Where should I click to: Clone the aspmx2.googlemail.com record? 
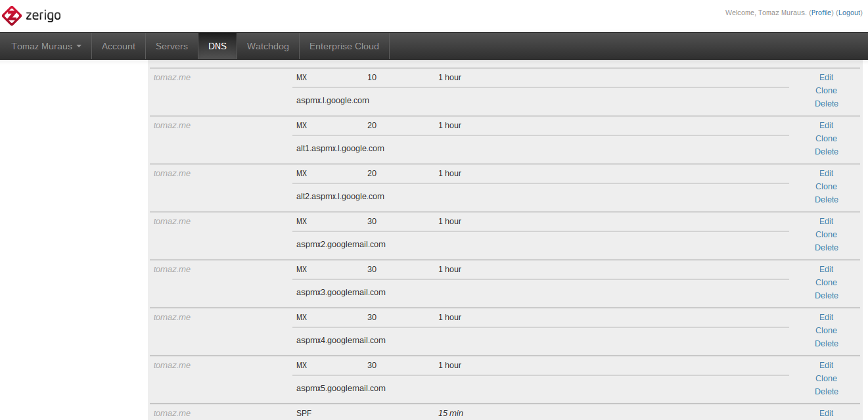[826, 234]
